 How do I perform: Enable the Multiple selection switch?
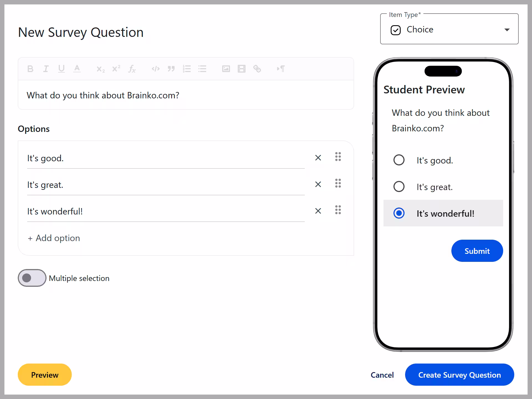(x=32, y=278)
